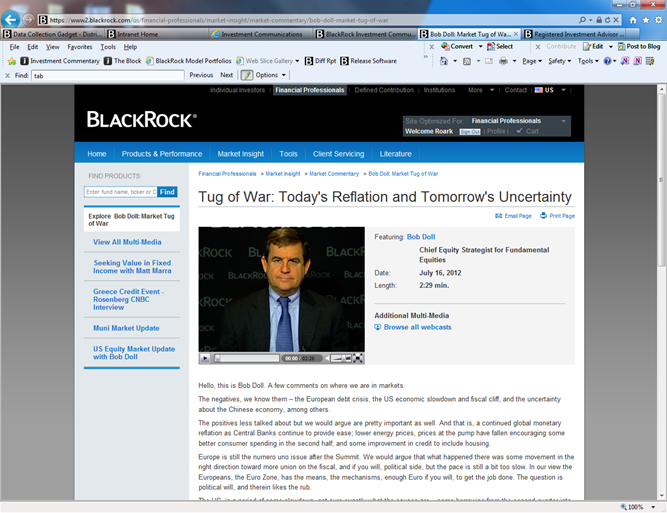The image size is (667, 513).
Task: Click the Add to Favorites bar star icon
Action: (12, 61)
